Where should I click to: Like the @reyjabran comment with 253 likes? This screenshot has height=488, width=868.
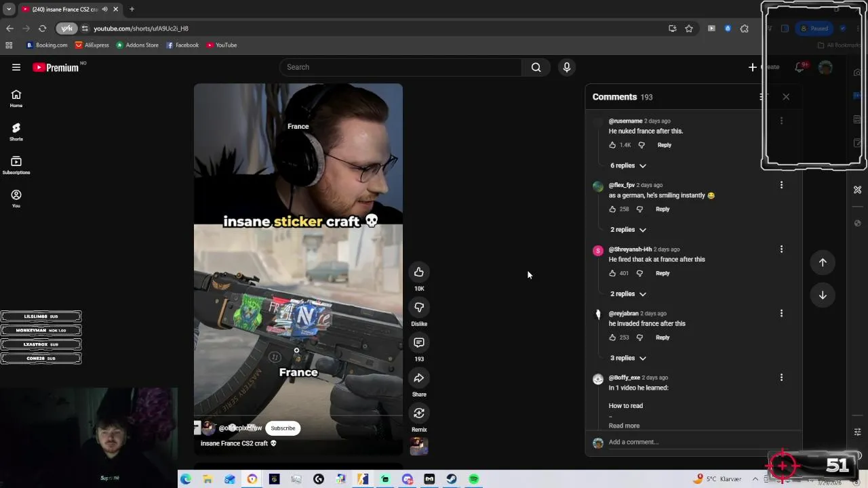click(612, 338)
